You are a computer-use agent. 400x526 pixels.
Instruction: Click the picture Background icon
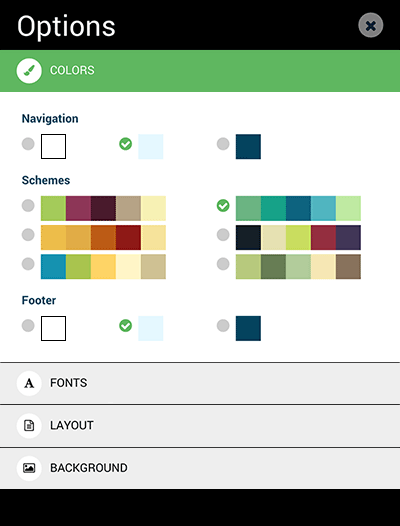(29, 468)
